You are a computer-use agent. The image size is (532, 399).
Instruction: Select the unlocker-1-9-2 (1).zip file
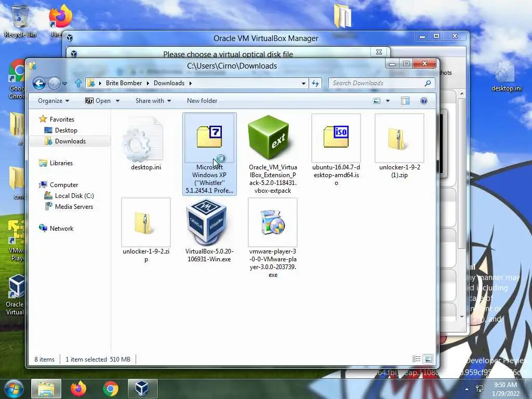tap(400, 146)
